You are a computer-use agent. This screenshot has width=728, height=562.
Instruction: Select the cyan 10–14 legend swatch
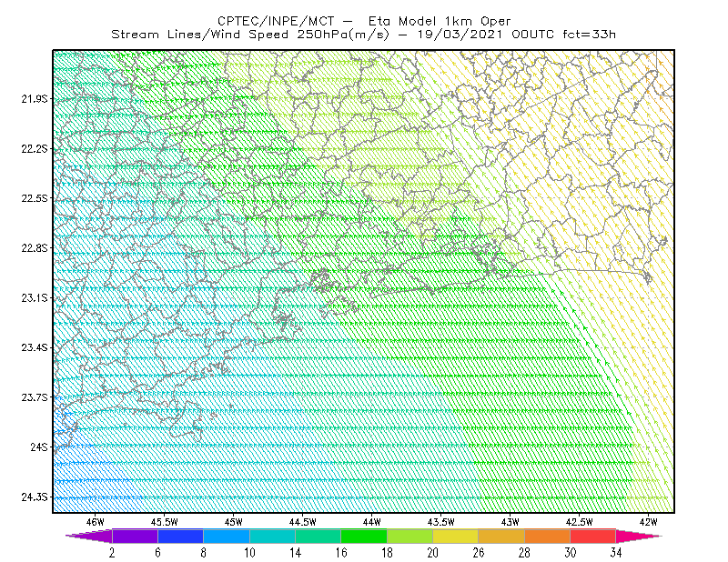click(x=272, y=536)
